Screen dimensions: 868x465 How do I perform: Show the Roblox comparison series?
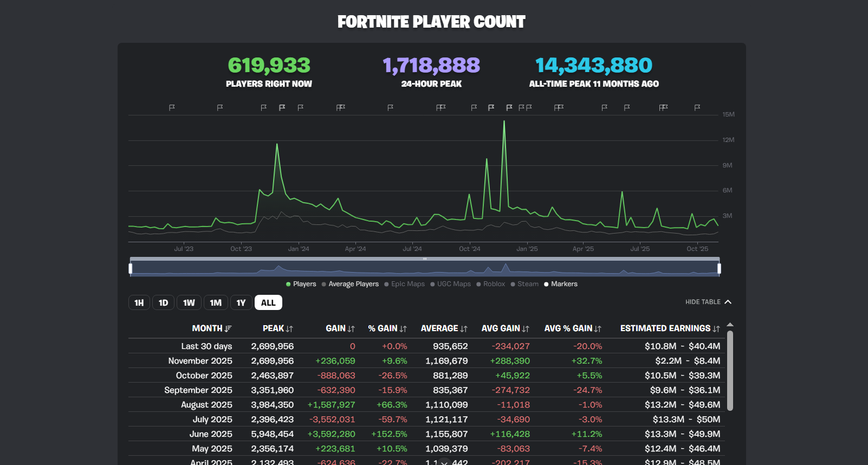(491, 284)
